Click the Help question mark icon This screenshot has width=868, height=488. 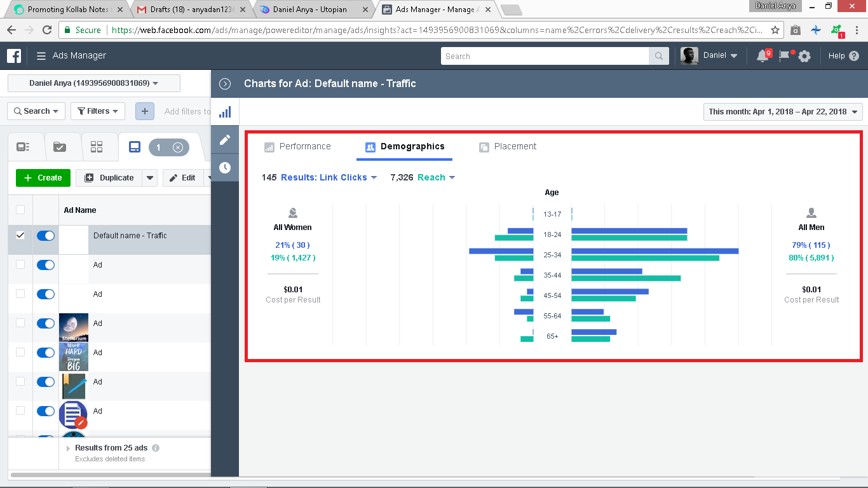(854, 56)
